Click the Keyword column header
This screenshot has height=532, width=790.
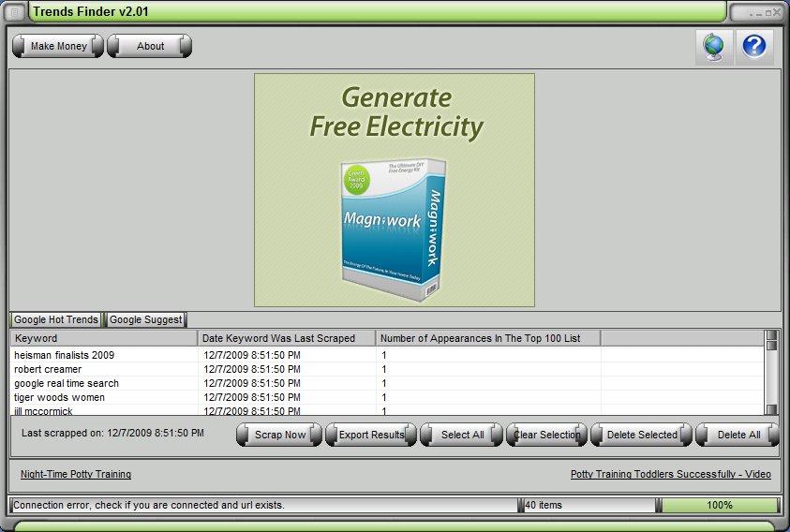[x=104, y=338]
